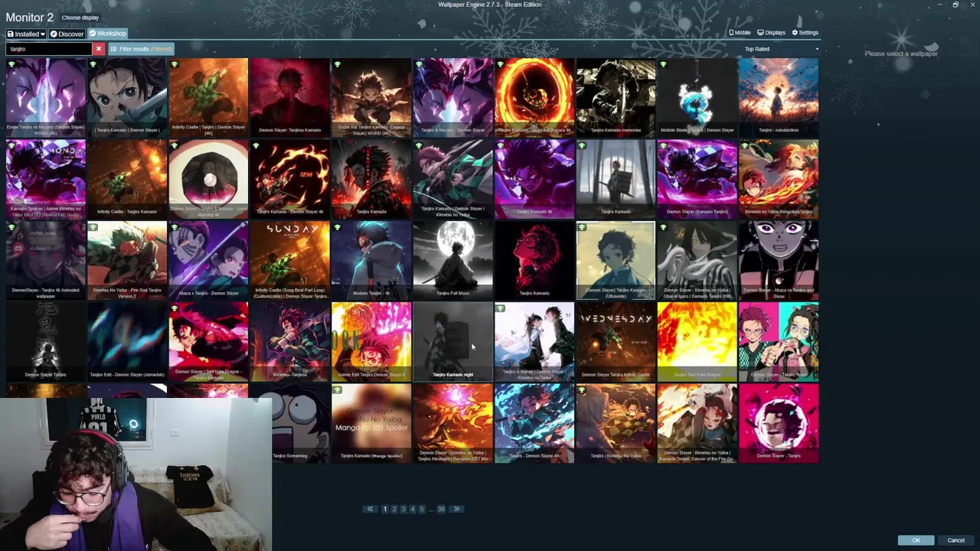Confirm with the OK button

pos(916,540)
